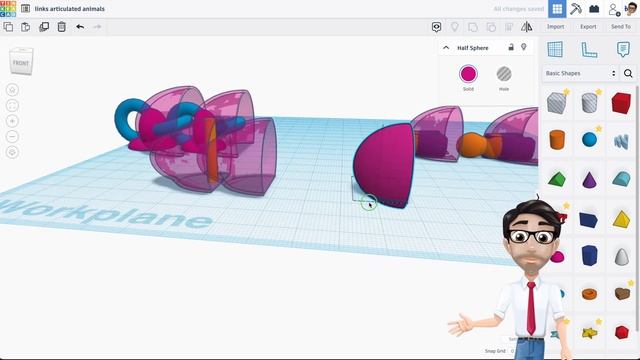Viewport: 640px width, 360px height.
Task: Switch the orthographic perspective view button
Action: pyautogui.click(x=13, y=152)
